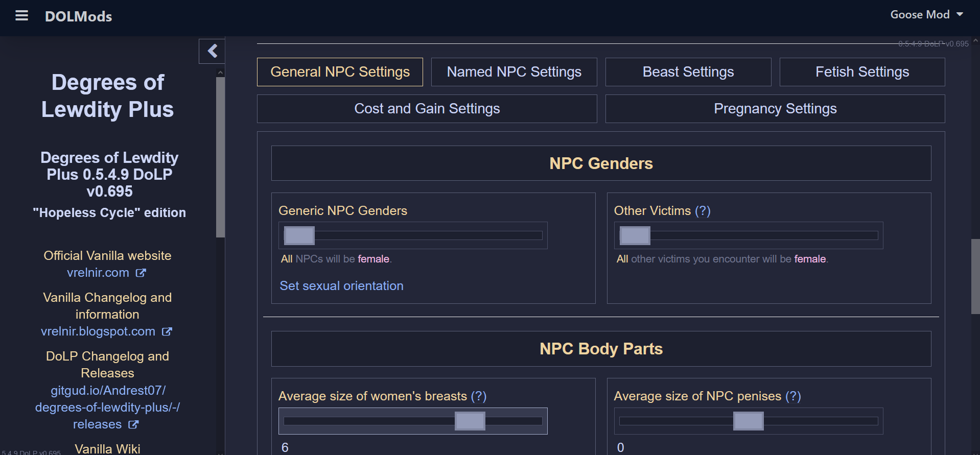Click the Official Vanilla website label
Screen dimensions: 980x455
pos(107,256)
